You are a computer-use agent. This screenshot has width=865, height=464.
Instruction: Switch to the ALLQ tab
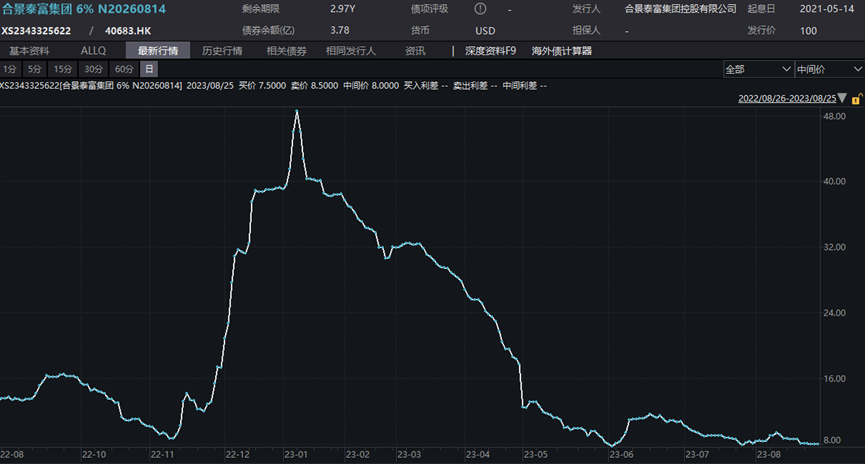click(x=93, y=50)
